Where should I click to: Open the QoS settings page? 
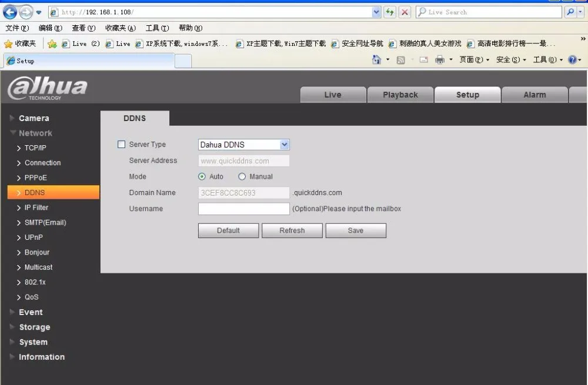pos(31,297)
